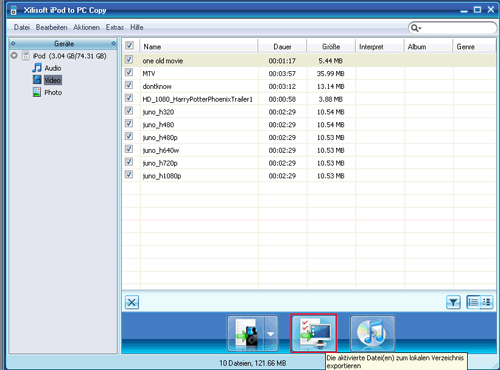The width and height of the screenshot is (500, 370).
Task: Switch to the details view mode
Action: pyautogui.click(x=487, y=302)
